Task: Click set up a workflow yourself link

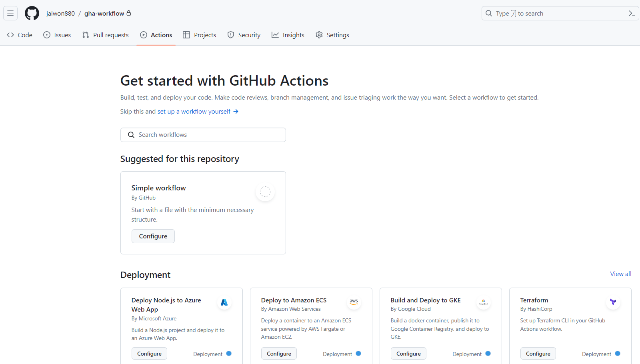Action: 194,111
